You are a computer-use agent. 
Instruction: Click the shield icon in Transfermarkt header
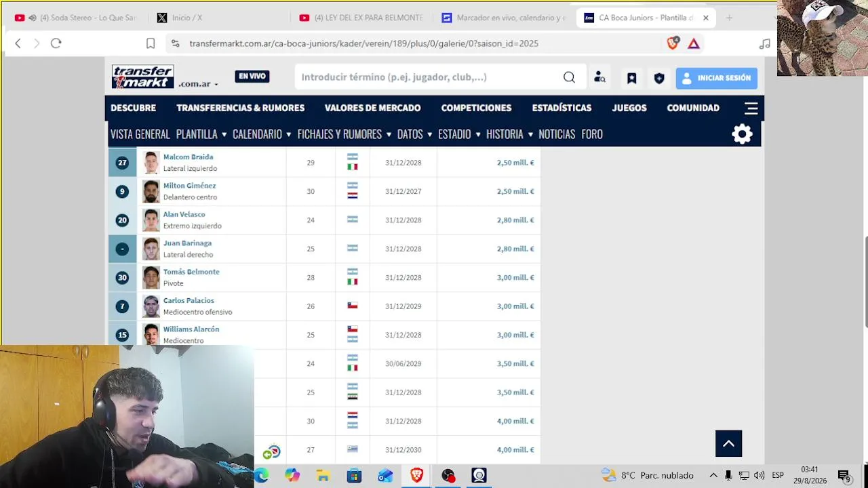tap(658, 78)
